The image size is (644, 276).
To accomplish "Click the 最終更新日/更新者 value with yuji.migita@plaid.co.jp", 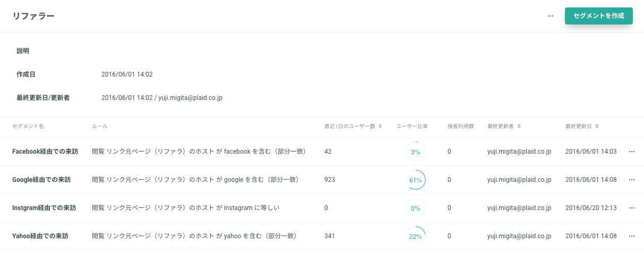I will 162,98.
